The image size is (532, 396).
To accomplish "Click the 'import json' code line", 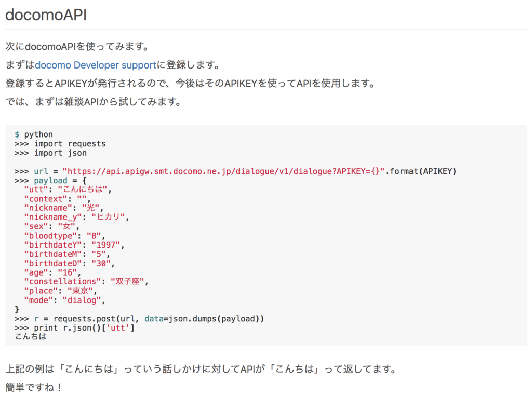I will (x=50, y=153).
